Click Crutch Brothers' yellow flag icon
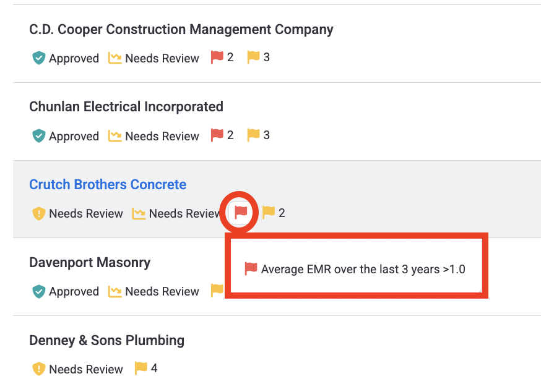 coord(269,212)
